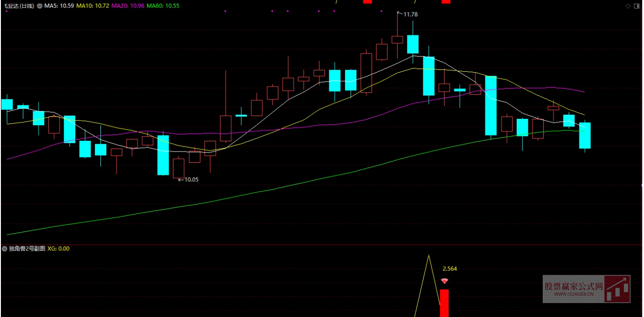Toggle the side panel layout icon
644x317 pixels.
click(636, 6)
